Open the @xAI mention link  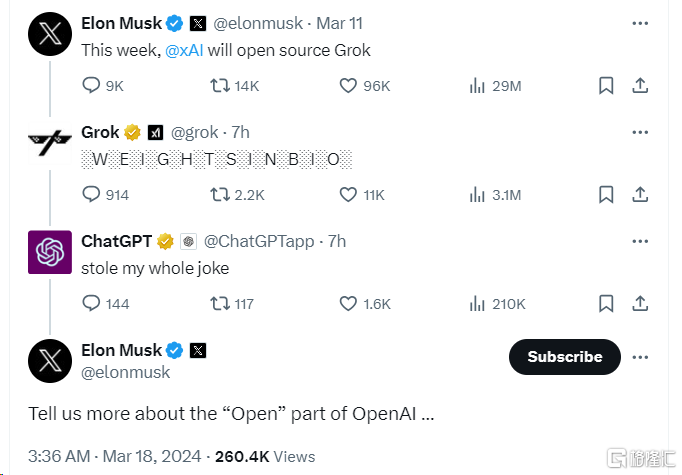[x=184, y=51]
